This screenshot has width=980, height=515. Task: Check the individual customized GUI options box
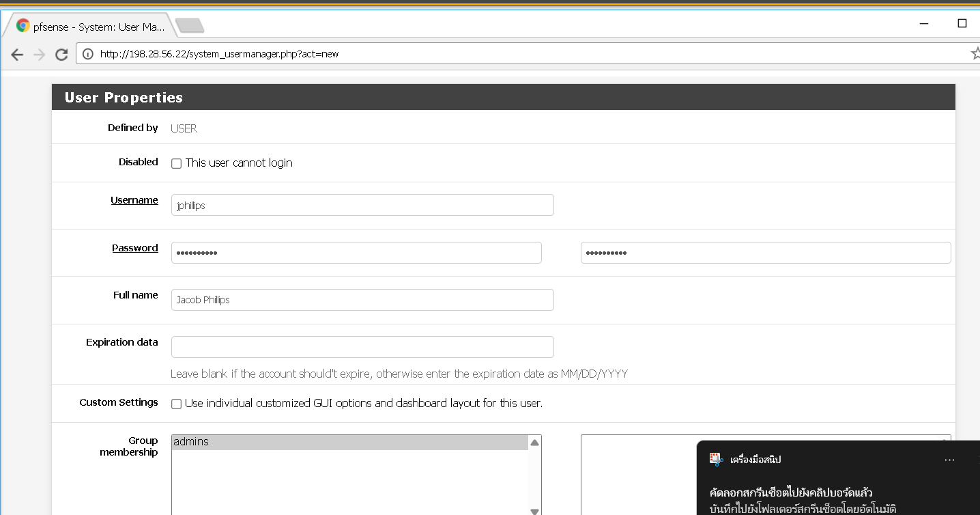pos(176,404)
